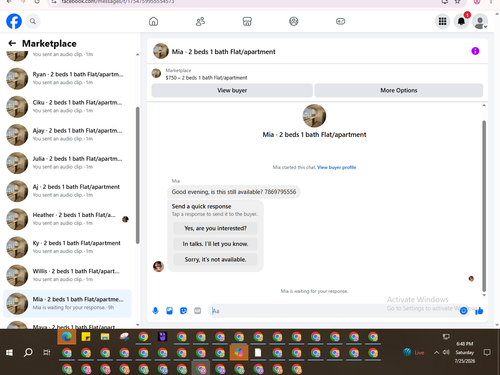This screenshot has width=500, height=375.
Task: Click the listing thumbnail beside $750 listing
Action: (156, 73)
